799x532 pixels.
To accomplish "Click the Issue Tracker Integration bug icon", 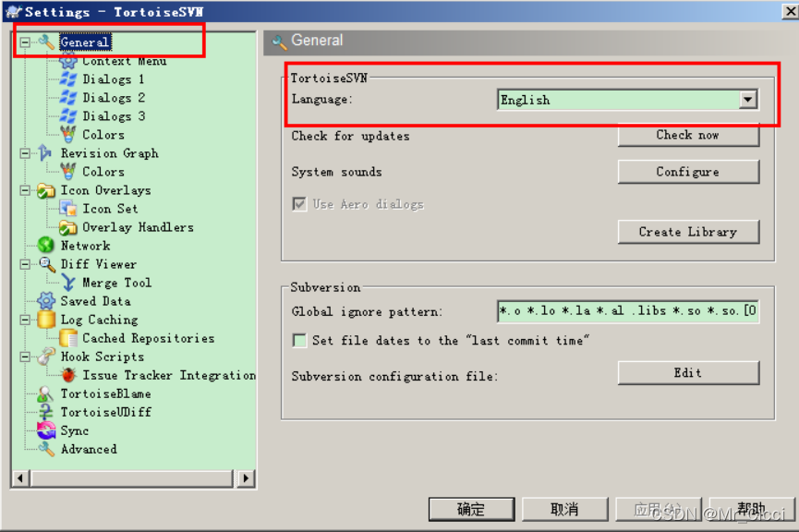I will tap(67, 375).
